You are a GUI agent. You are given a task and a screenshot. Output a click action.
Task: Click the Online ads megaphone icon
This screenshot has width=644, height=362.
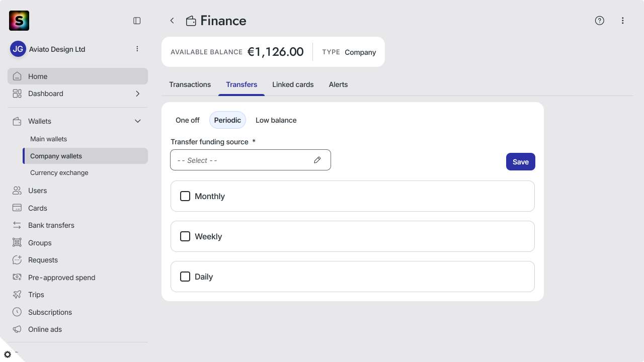17,329
